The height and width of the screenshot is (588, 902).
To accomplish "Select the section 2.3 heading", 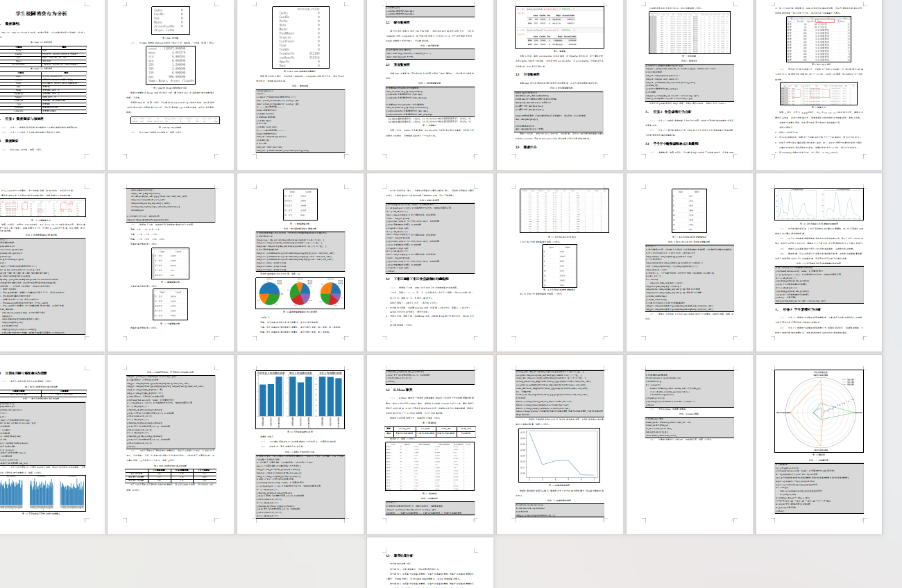I will coord(398,64).
